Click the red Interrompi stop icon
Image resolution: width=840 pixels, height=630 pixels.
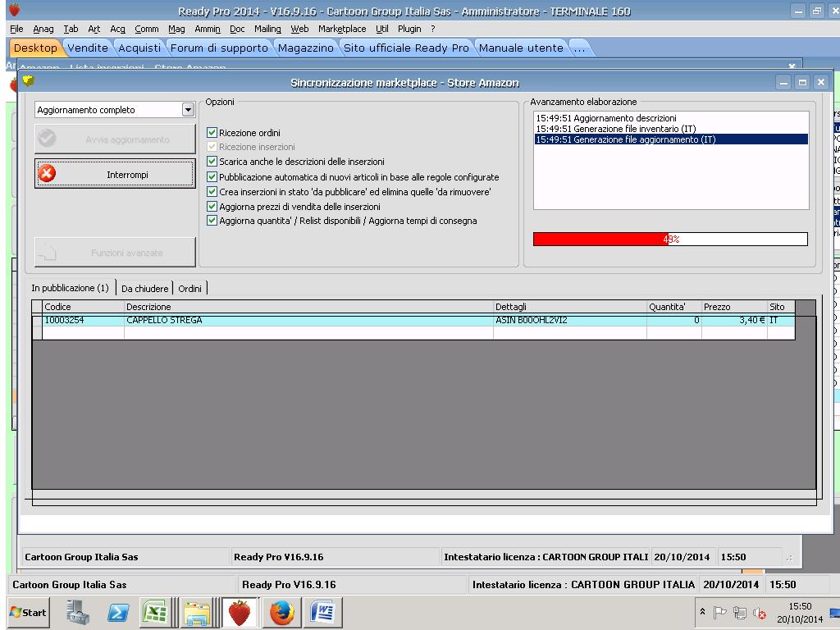coord(47,174)
